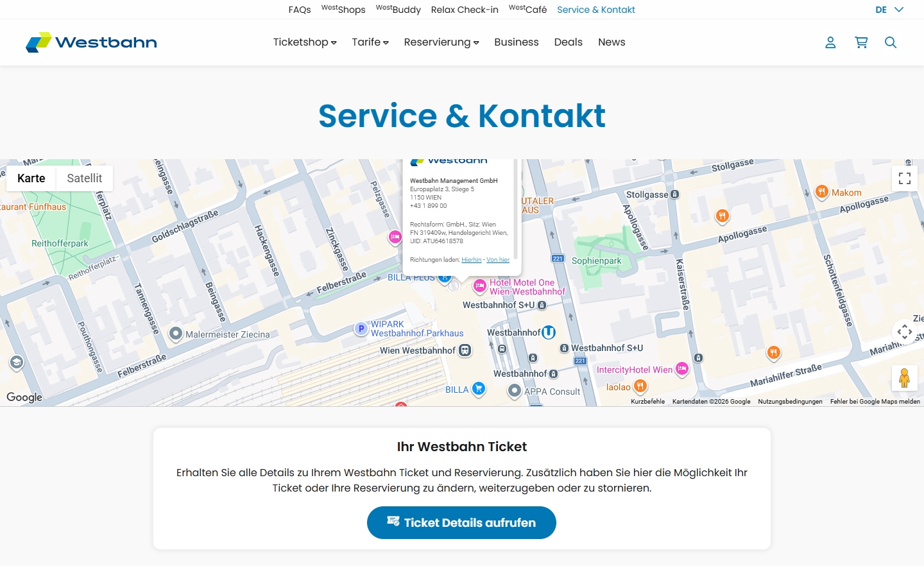Click the Ihr Westbahn Ticket heading
Viewport: 924px width, 566px height.
[462, 447]
